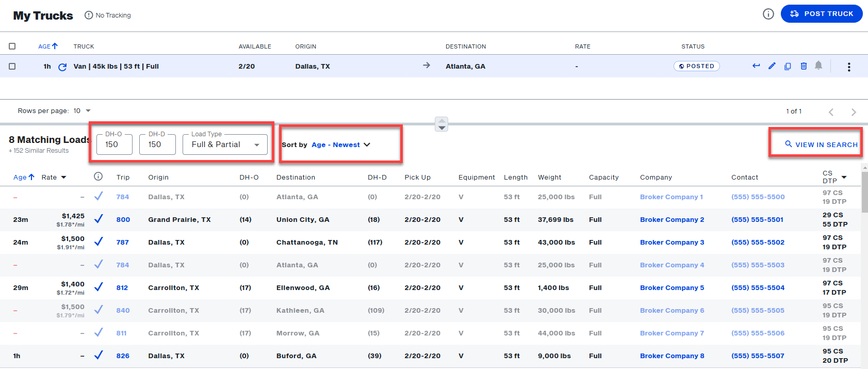Click the Rate column header
Viewport: 868px width, 369px height.
click(x=54, y=177)
